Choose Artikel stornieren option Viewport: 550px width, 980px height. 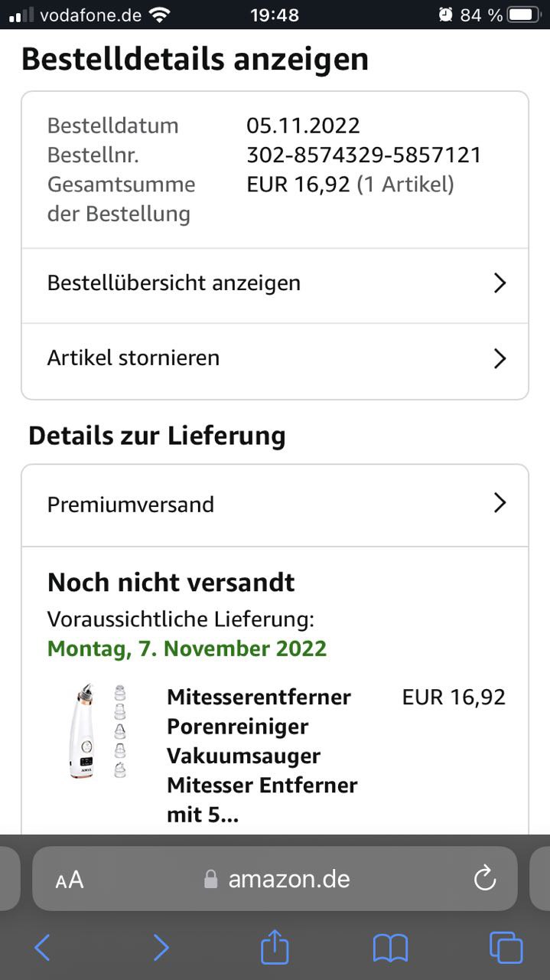[134, 358]
